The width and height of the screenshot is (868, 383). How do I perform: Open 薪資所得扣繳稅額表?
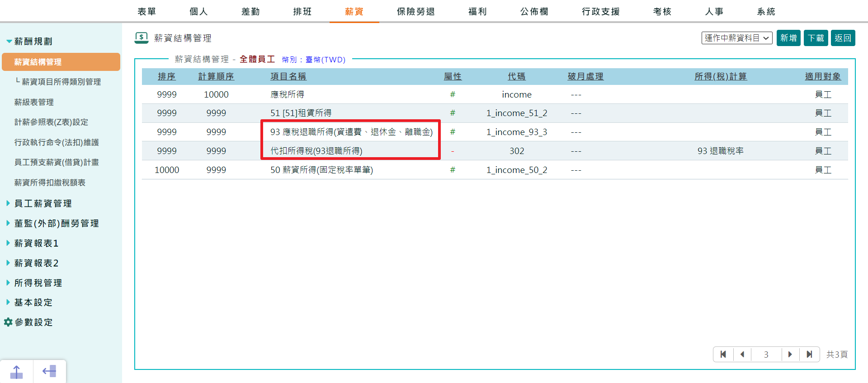coord(50,182)
